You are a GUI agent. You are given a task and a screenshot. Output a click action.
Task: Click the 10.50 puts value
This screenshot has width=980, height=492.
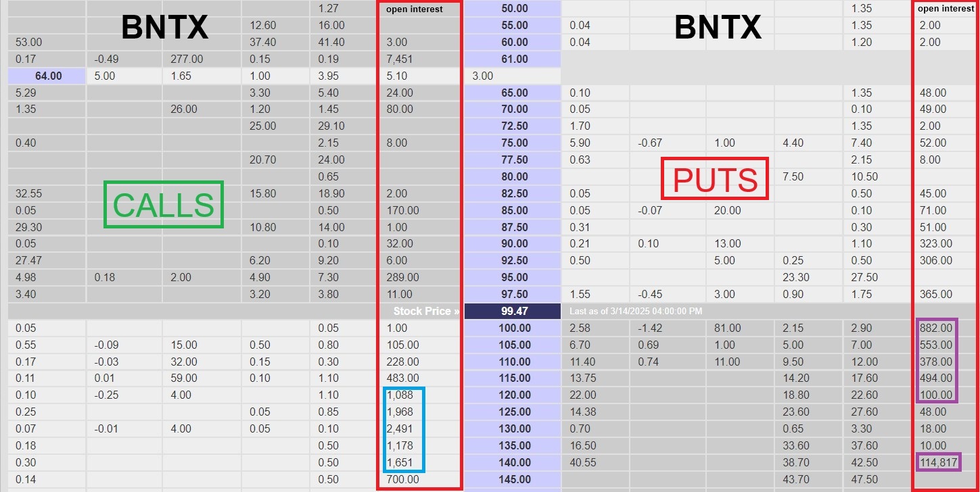pyautogui.click(x=864, y=176)
